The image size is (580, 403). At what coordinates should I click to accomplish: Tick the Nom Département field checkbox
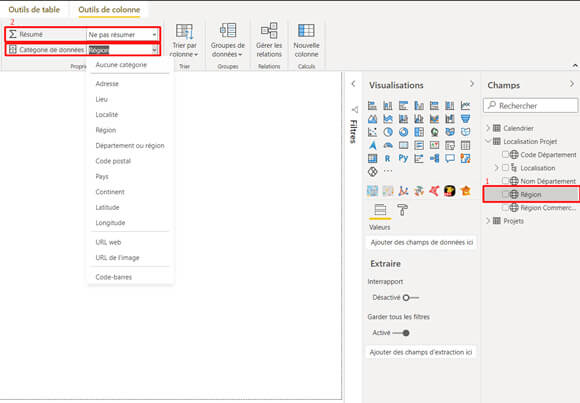pos(505,181)
